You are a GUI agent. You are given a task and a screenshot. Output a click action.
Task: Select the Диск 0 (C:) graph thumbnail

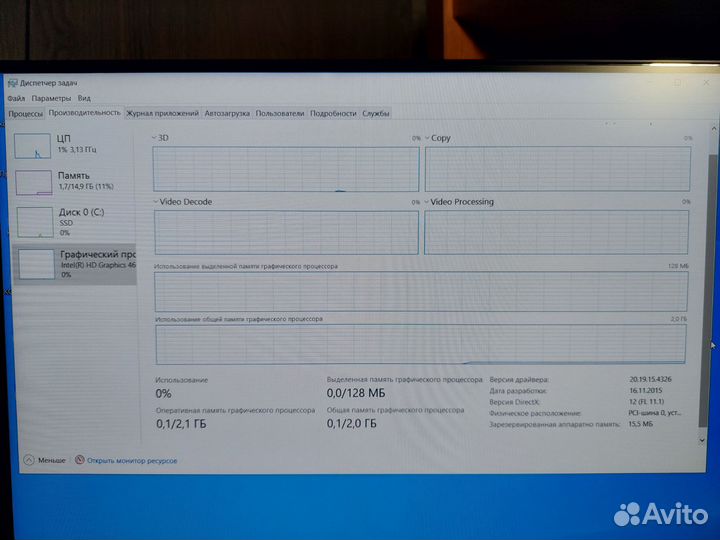(35, 221)
